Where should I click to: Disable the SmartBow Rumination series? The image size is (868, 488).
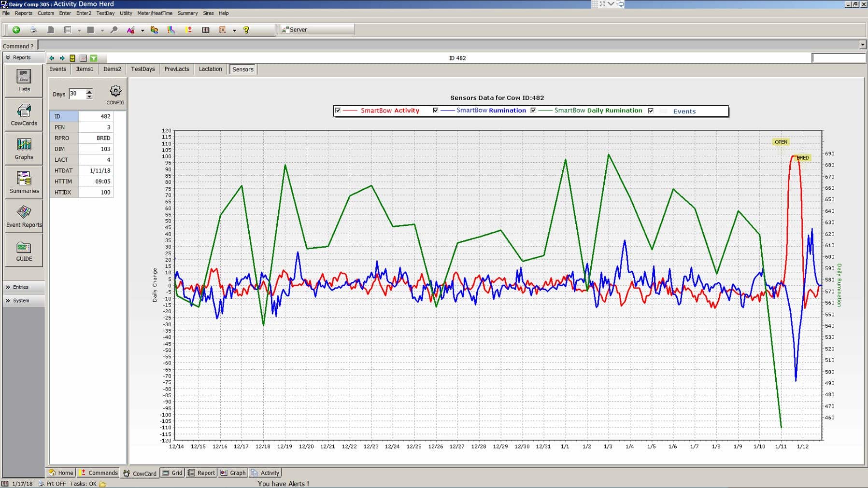click(x=436, y=110)
